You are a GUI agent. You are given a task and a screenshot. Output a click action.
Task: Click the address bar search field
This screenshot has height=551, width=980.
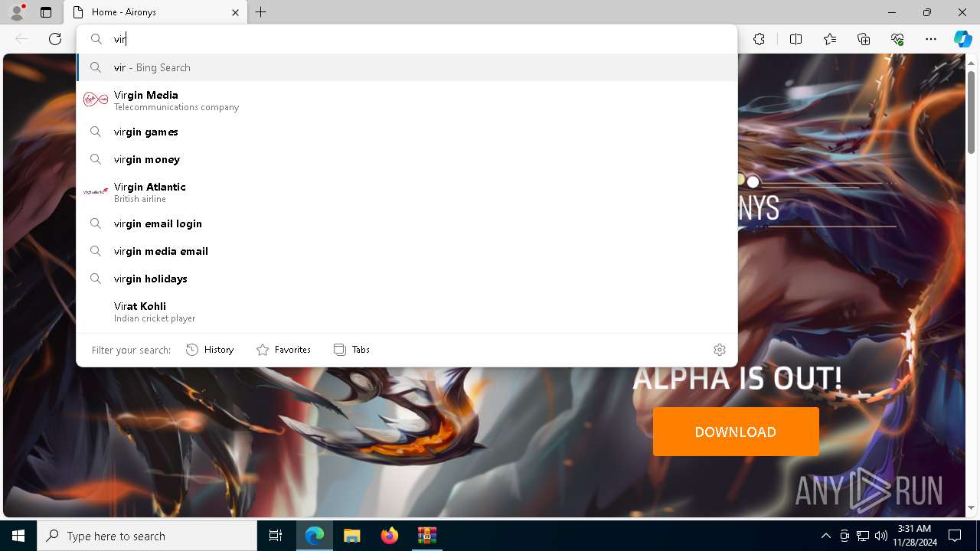click(407, 39)
